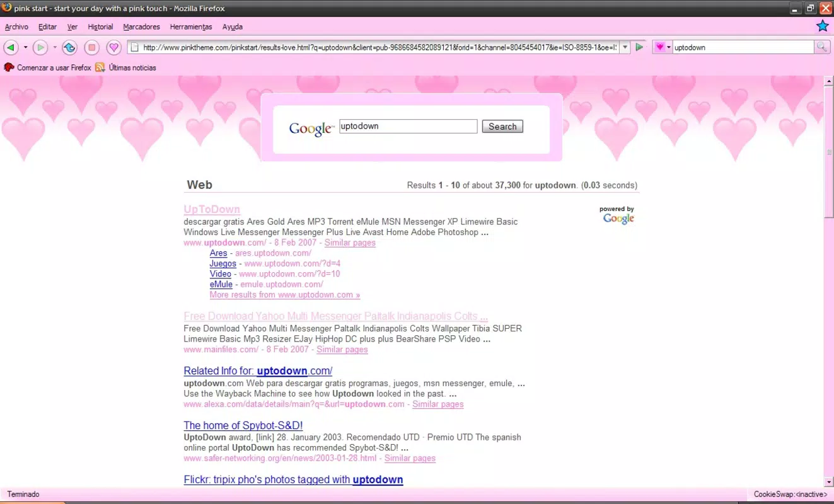This screenshot has width=834, height=504.
Task: Open The home of Spybot-S&D link
Action: 243,425
